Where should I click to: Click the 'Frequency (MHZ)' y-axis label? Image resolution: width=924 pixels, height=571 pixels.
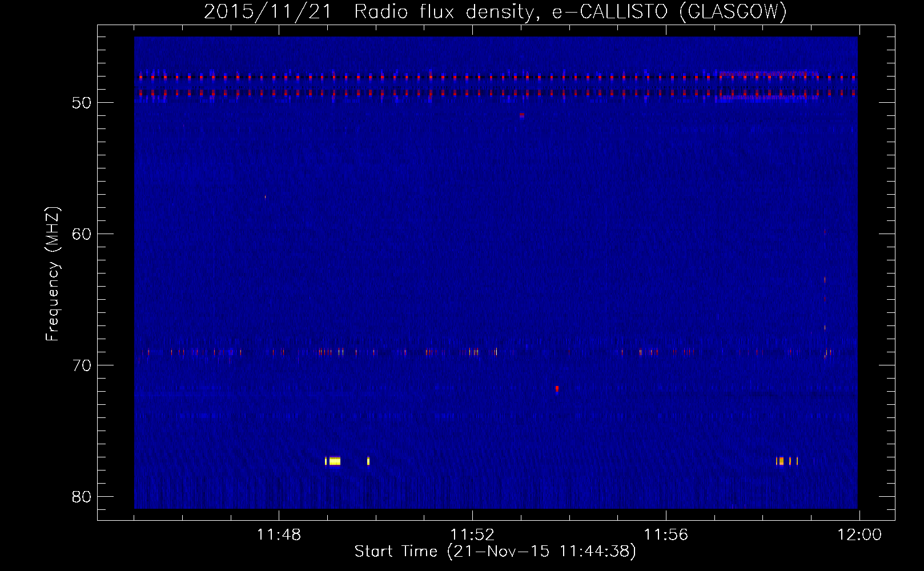tap(52, 274)
